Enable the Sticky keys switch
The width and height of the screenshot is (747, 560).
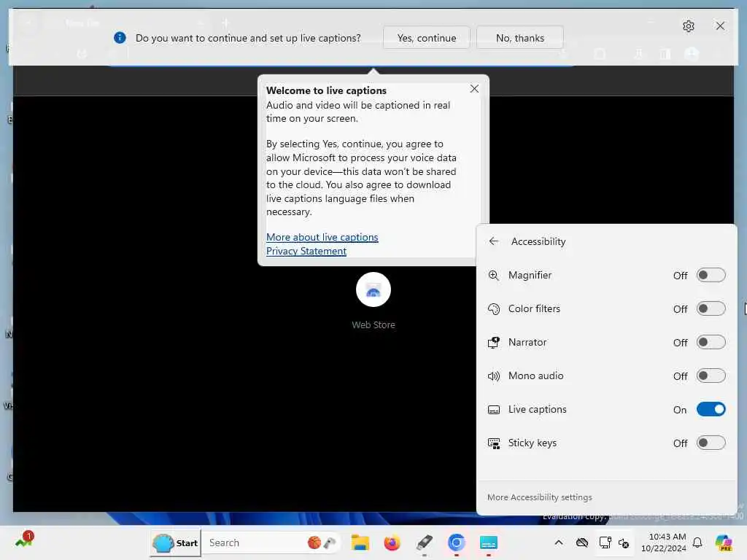[x=711, y=443]
